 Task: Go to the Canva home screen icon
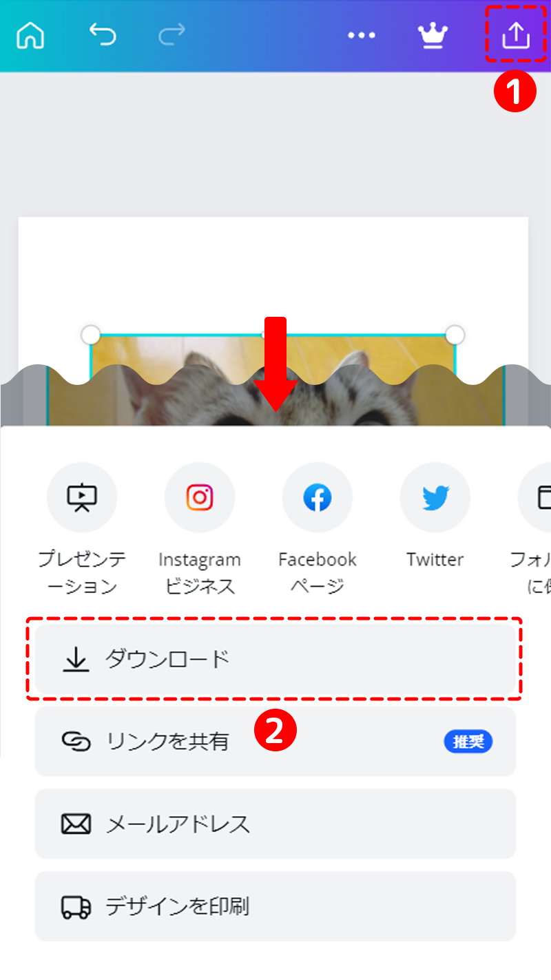[30, 35]
